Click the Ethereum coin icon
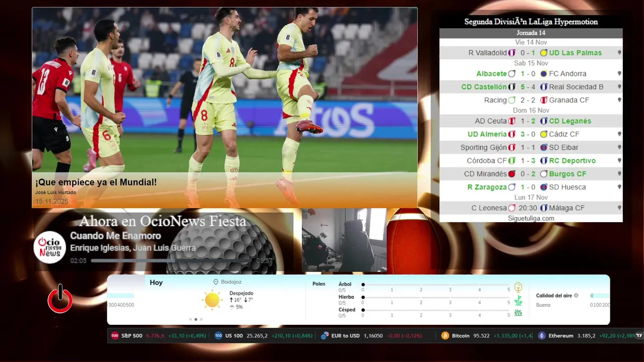 click(x=542, y=336)
